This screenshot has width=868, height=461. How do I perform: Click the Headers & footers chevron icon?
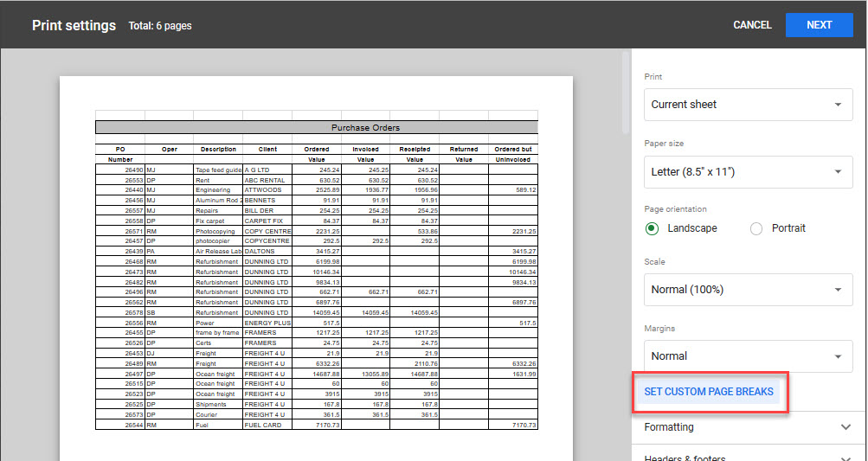[845, 456]
